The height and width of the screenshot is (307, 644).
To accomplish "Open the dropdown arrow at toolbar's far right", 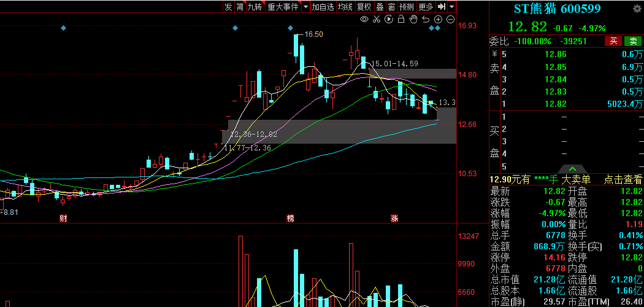I will tap(452, 7).
